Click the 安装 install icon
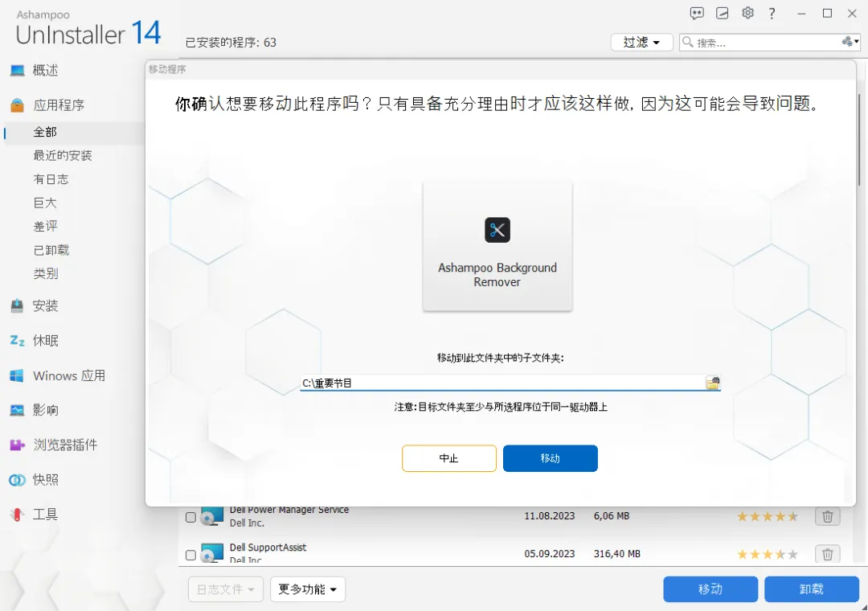868x611 pixels. click(x=17, y=305)
